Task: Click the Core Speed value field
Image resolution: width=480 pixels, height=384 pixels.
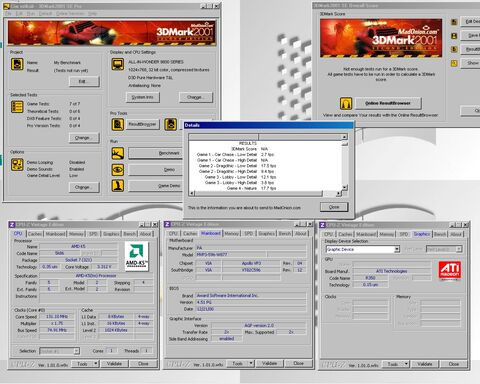Action: click(57, 317)
